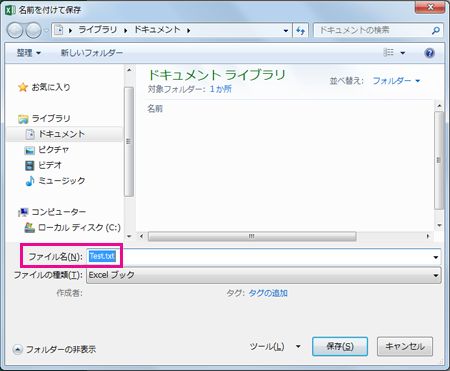Viewport: 450px width, 371px height.
Task: Open the ファイル名 dropdown arrow
Action: pos(435,257)
